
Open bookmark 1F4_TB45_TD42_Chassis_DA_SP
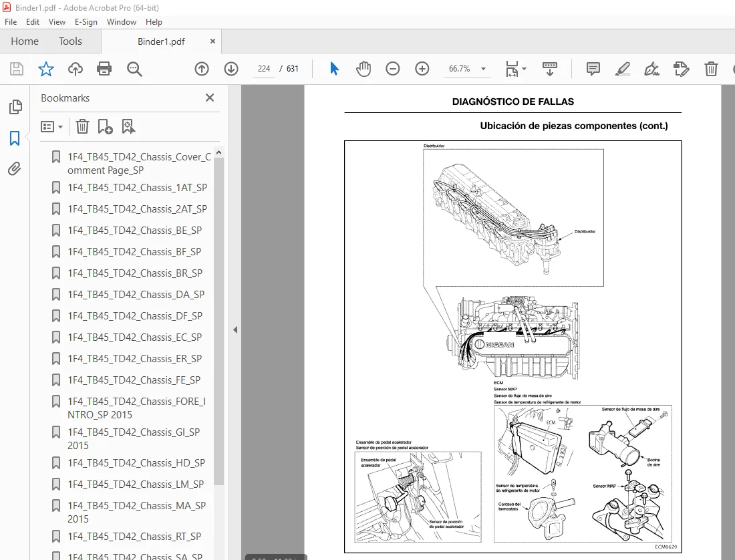[136, 295]
